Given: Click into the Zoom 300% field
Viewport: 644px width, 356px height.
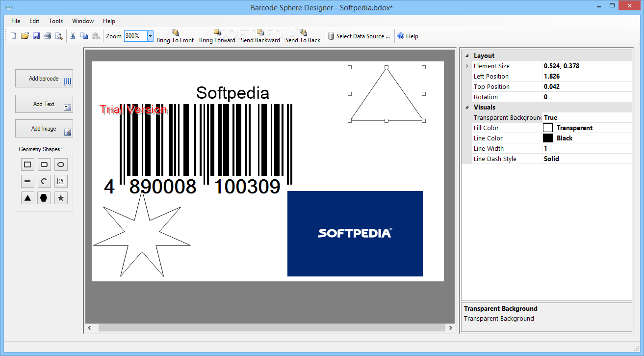Looking at the screenshot, I should [135, 36].
